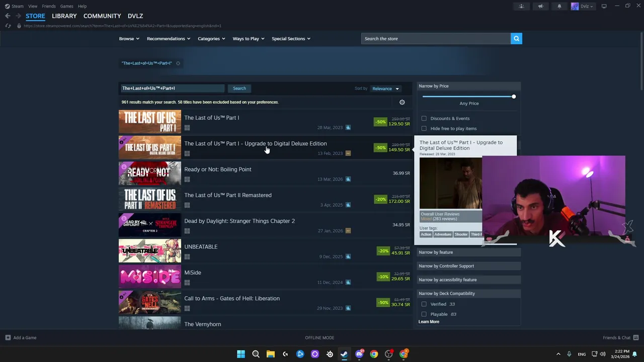Click the page vertical scrollbar
644x362 pixels.
[640, 60]
